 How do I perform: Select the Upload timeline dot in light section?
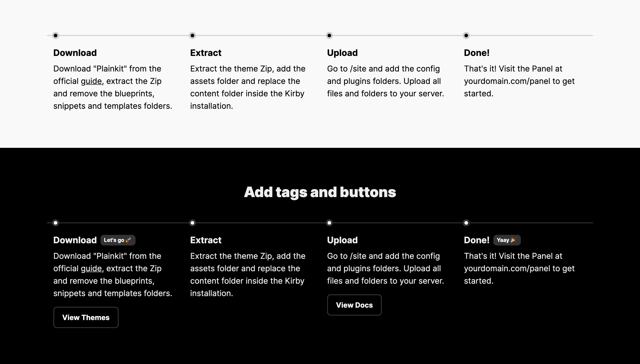[x=329, y=36]
